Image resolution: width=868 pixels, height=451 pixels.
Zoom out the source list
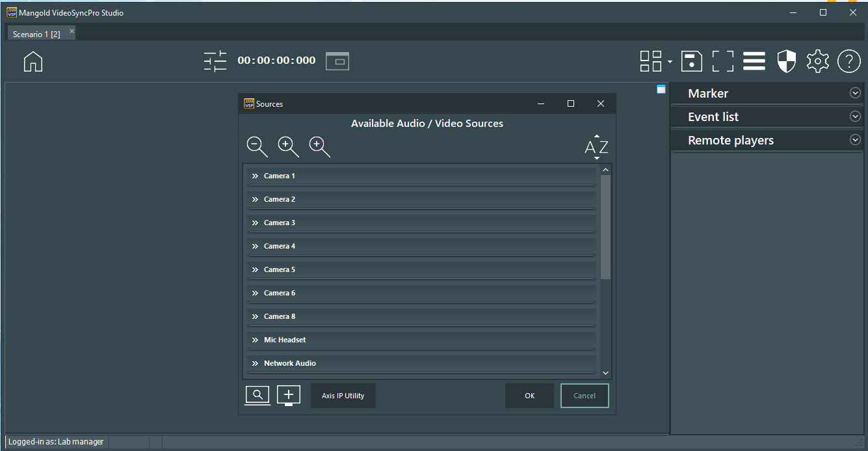pos(257,147)
